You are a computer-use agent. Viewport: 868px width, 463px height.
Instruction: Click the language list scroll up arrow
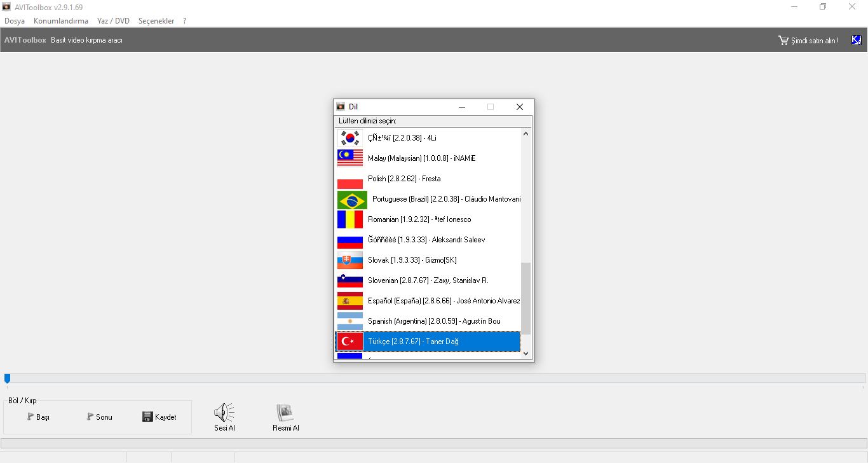click(526, 134)
